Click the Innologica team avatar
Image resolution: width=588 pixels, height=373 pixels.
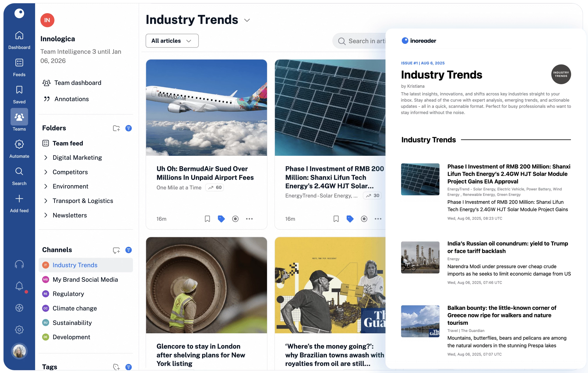point(47,20)
